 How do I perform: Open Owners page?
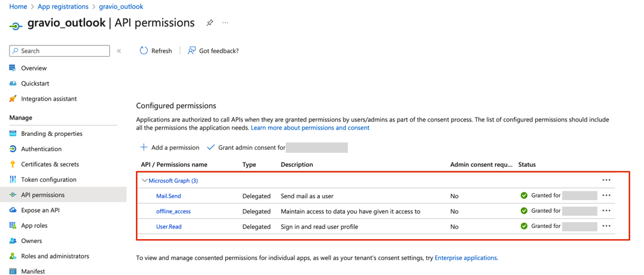[31, 241]
